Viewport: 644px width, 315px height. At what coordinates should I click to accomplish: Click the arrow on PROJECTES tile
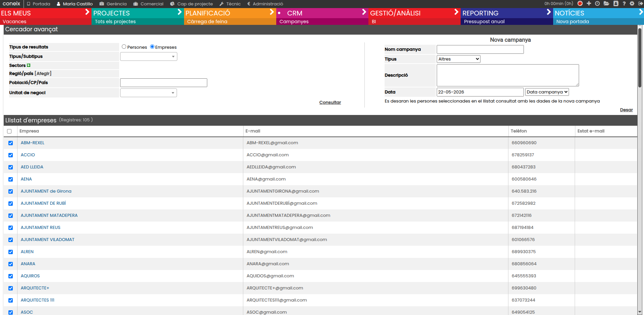pos(179,12)
